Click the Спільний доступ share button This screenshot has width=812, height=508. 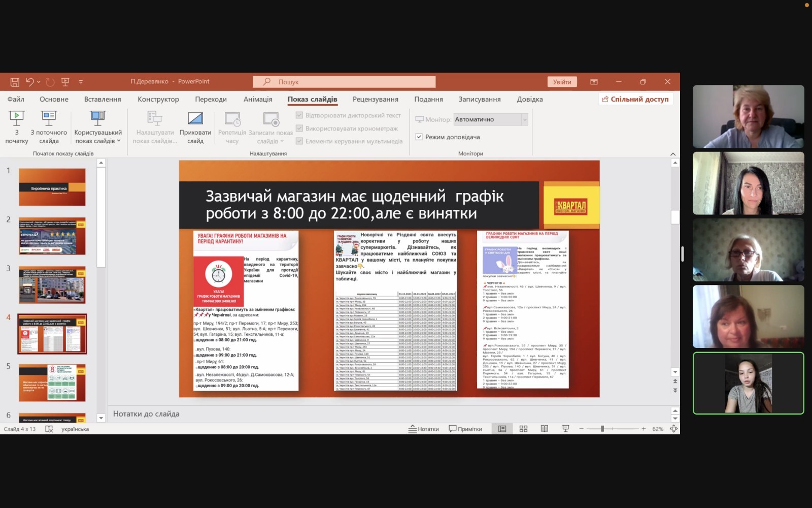(635, 99)
